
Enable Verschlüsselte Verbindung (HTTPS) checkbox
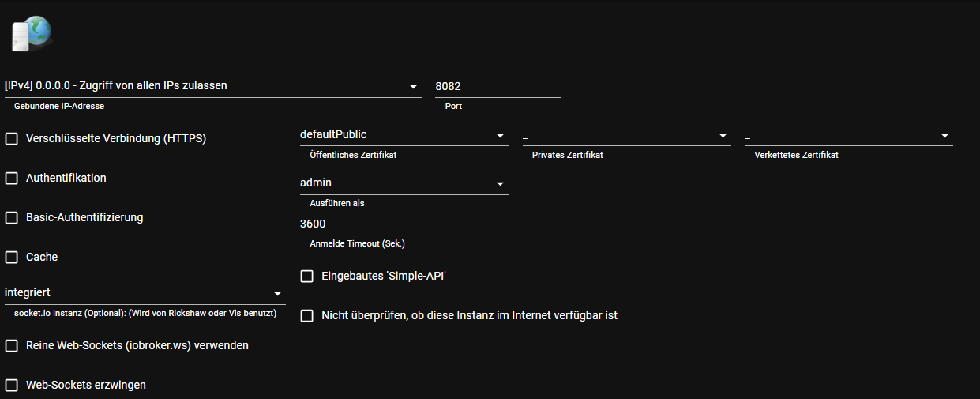coord(12,139)
